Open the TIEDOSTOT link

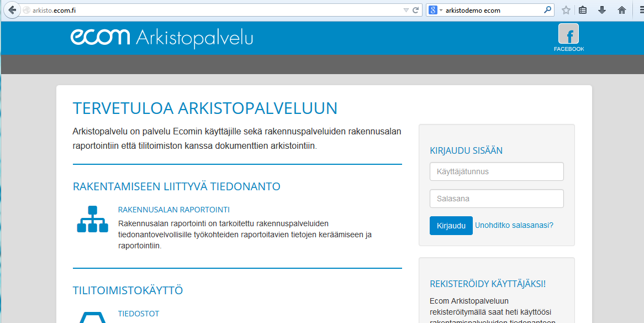[x=139, y=314]
